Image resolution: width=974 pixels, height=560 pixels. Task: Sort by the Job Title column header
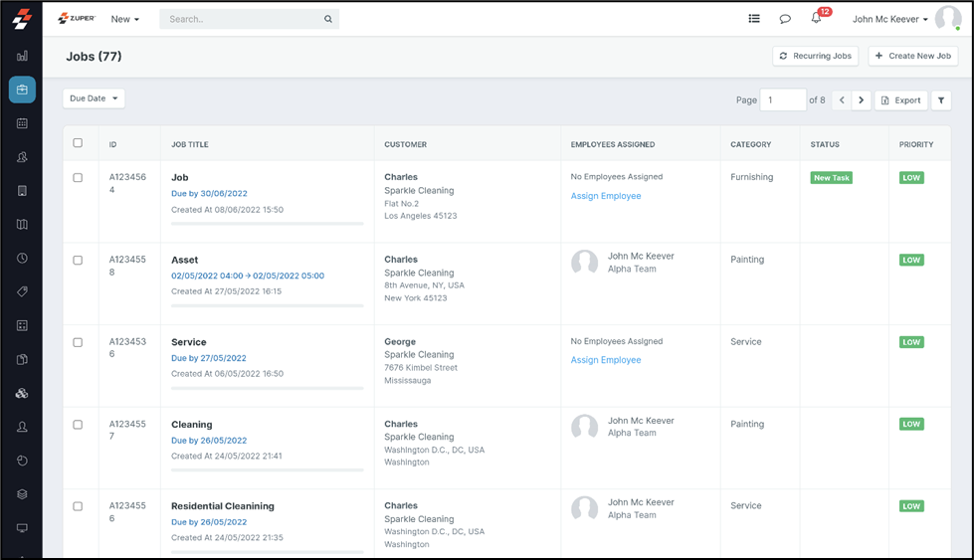pyautogui.click(x=190, y=144)
